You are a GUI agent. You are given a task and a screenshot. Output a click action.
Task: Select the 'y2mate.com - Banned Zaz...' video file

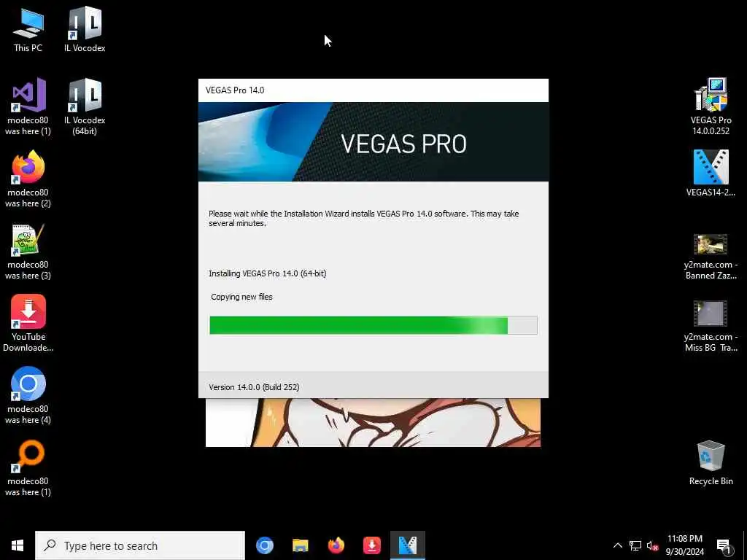711,257
